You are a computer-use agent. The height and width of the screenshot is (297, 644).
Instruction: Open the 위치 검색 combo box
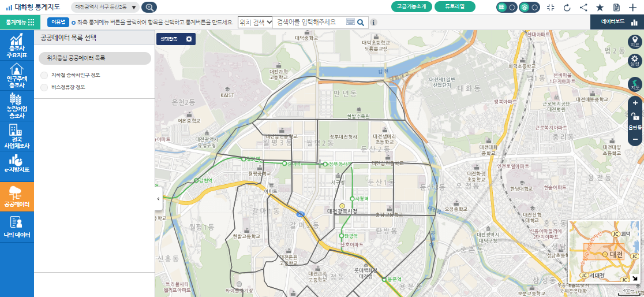tap(256, 22)
